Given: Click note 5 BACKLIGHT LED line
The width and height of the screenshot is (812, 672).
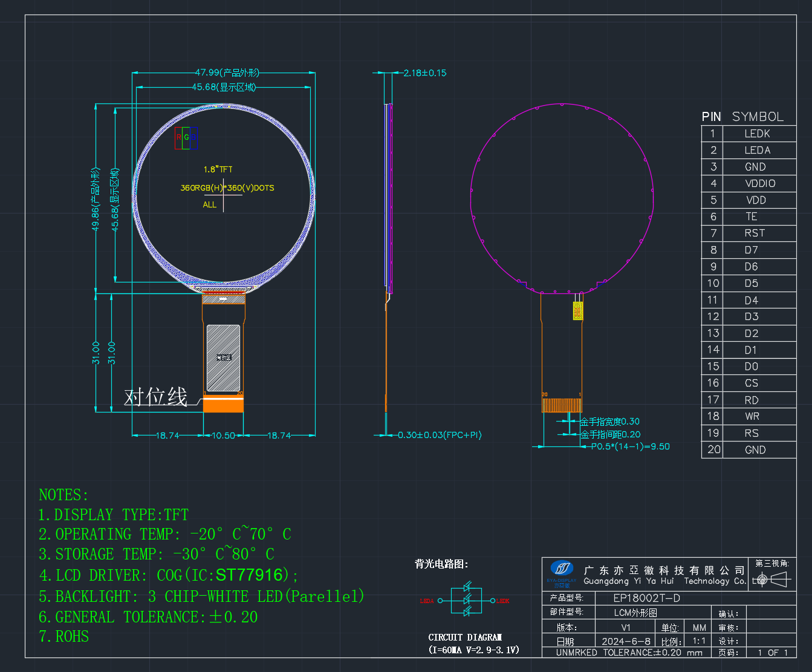Looking at the screenshot, I should [202, 596].
